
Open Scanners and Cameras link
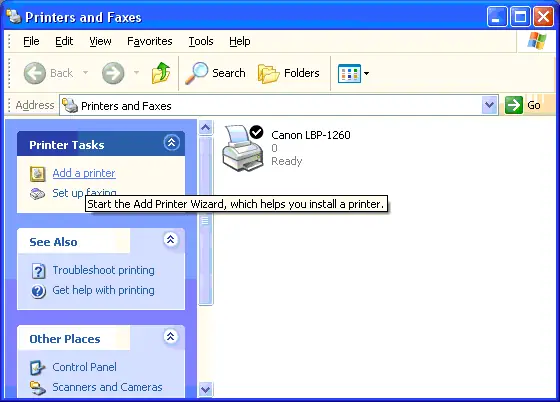coord(107,387)
